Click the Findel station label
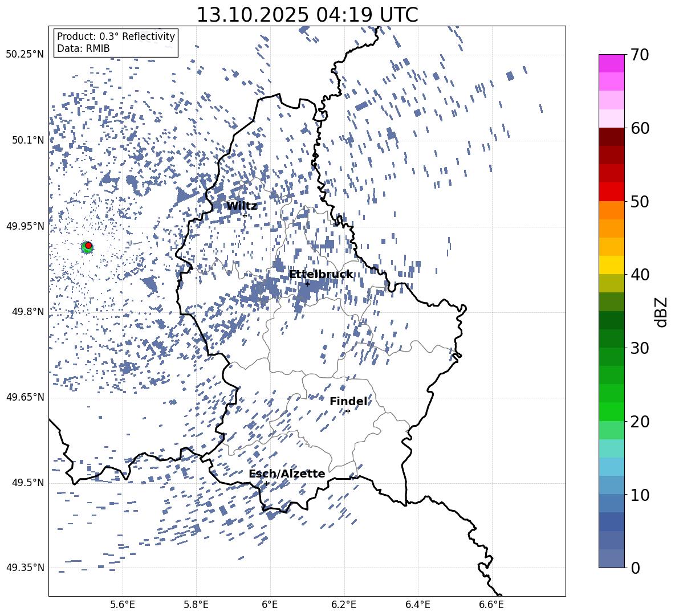The image size is (675, 616). [349, 401]
